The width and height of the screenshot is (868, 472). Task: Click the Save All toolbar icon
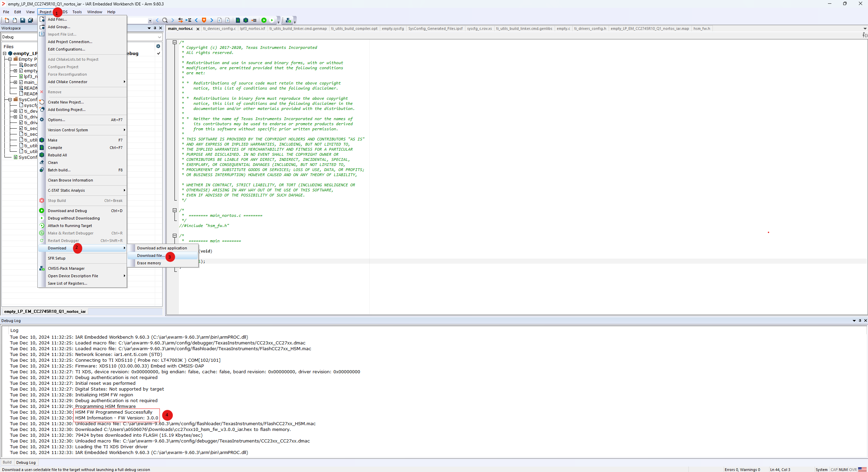click(31, 20)
